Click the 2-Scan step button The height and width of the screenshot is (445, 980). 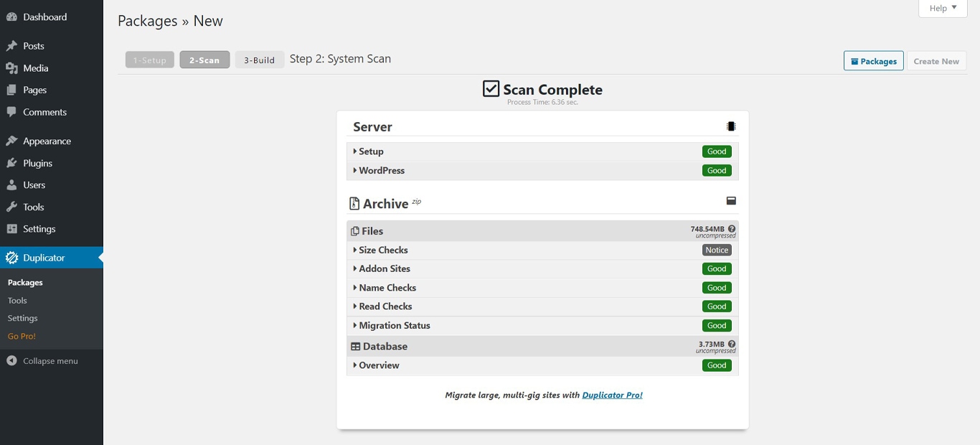pos(204,60)
